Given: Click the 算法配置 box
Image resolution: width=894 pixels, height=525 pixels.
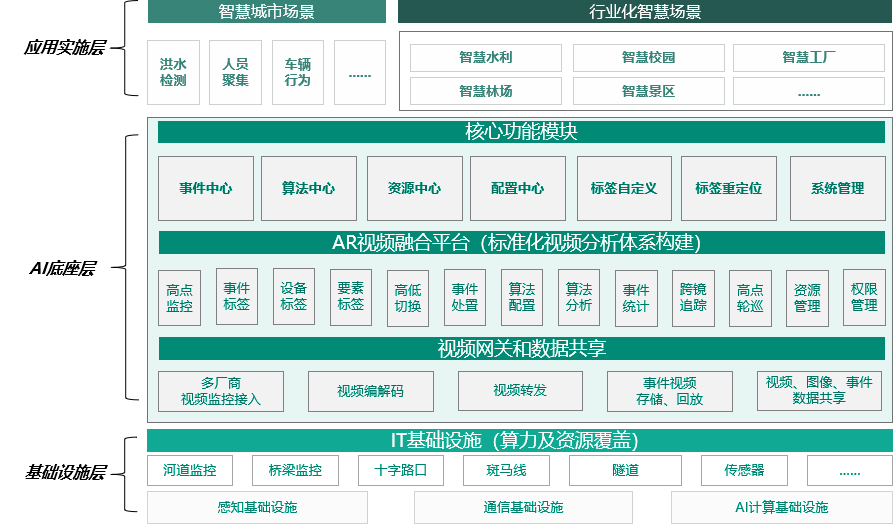Looking at the screenshot, I should coord(522,298).
